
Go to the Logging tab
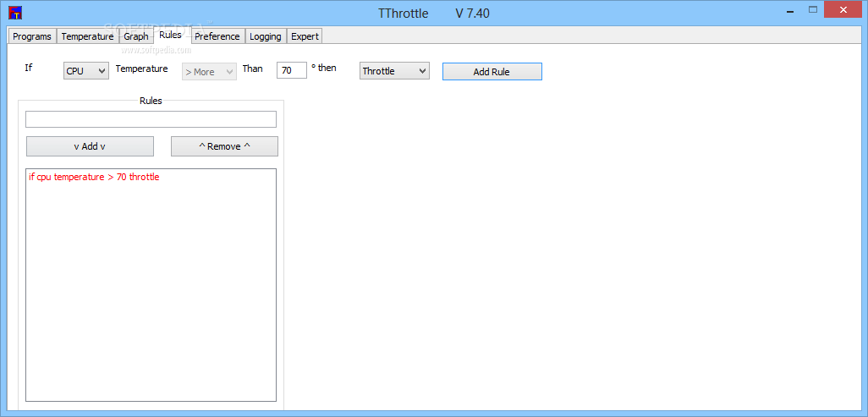tap(265, 36)
